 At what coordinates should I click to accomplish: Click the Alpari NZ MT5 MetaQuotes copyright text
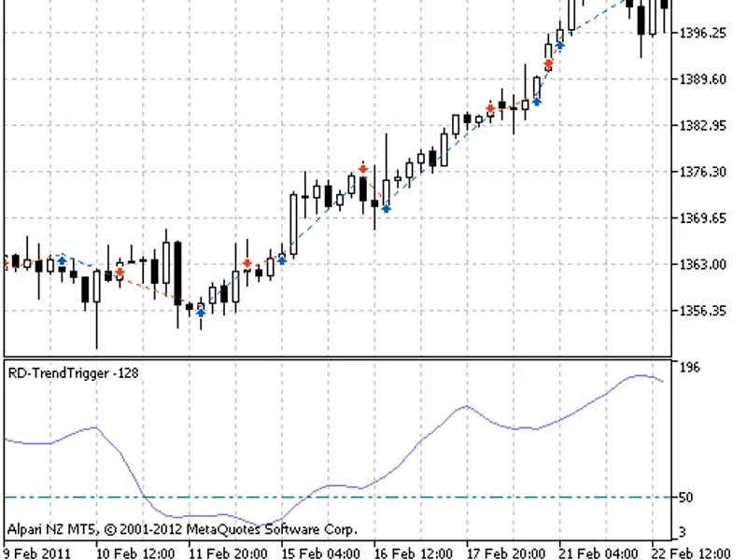(x=182, y=529)
